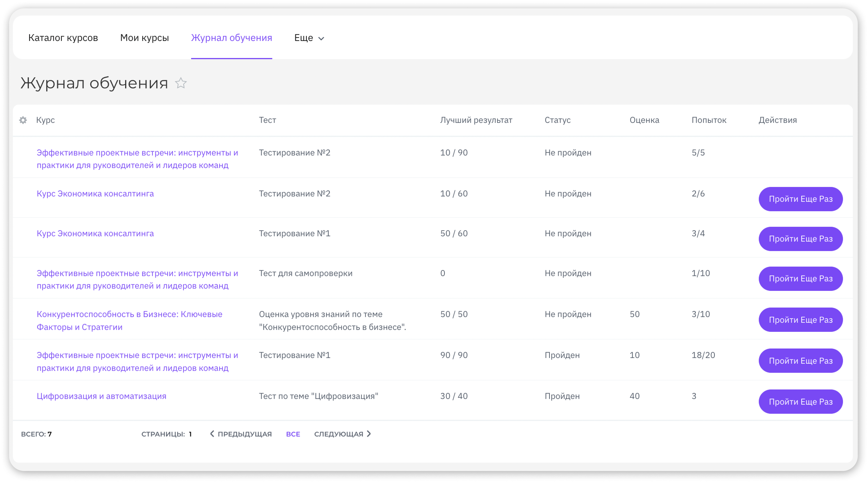This screenshot has height=482, width=868.
Task: Click the Оценка уровня знаний test name
Action: [x=333, y=321]
